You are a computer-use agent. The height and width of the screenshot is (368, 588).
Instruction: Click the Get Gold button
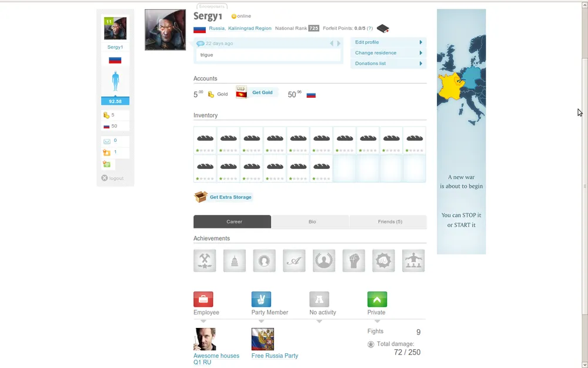262,93
